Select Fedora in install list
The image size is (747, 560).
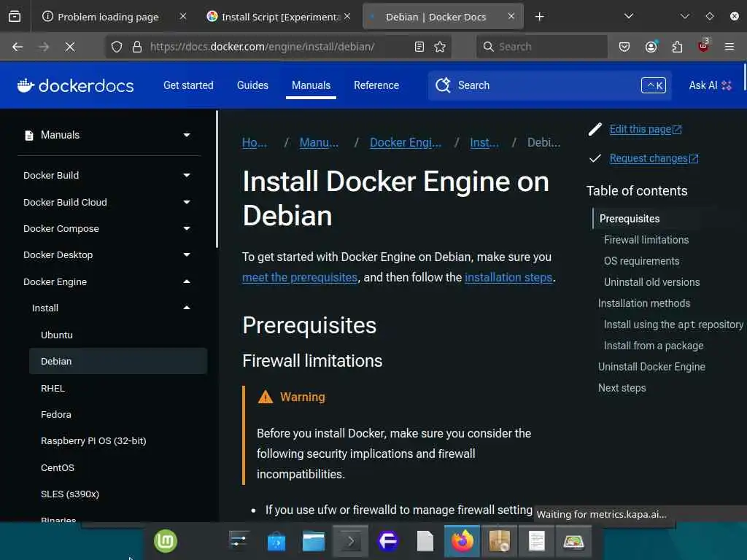(55, 414)
